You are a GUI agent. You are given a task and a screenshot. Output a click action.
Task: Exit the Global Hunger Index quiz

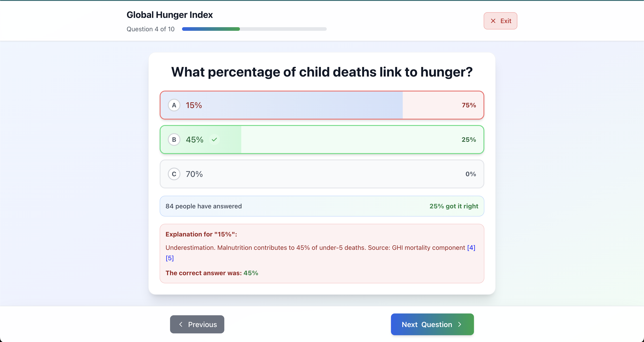pyautogui.click(x=500, y=21)
